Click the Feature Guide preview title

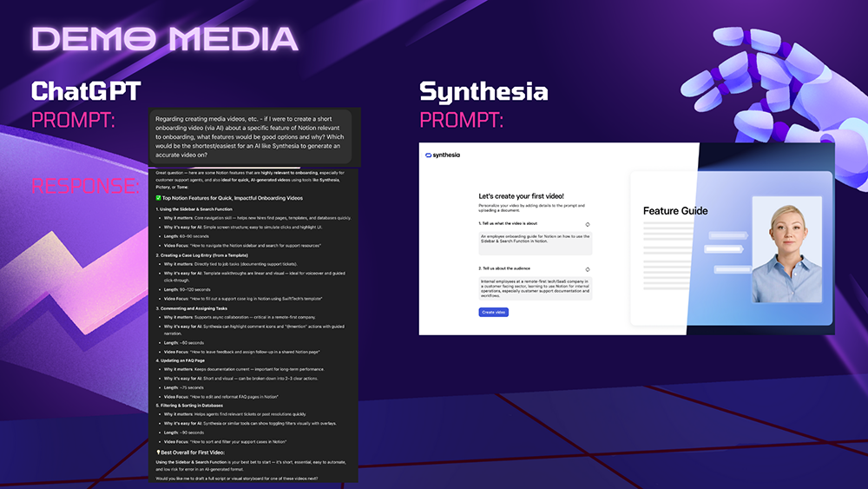[675, 211]
